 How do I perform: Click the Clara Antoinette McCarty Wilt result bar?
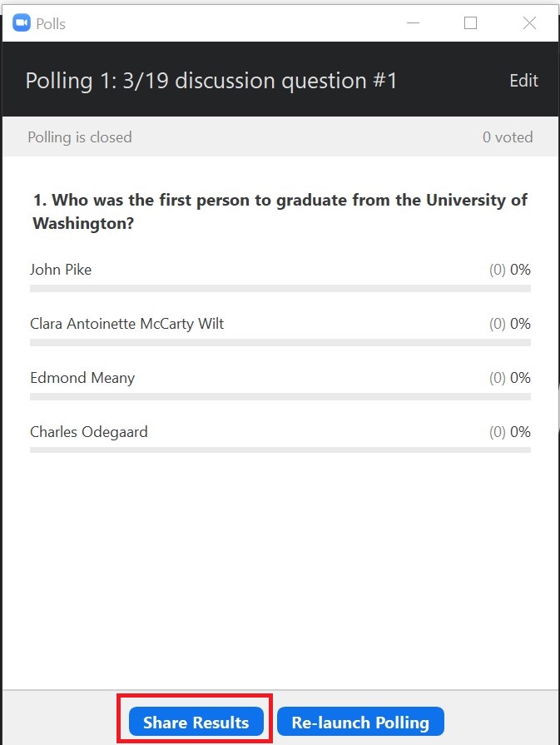280,343
